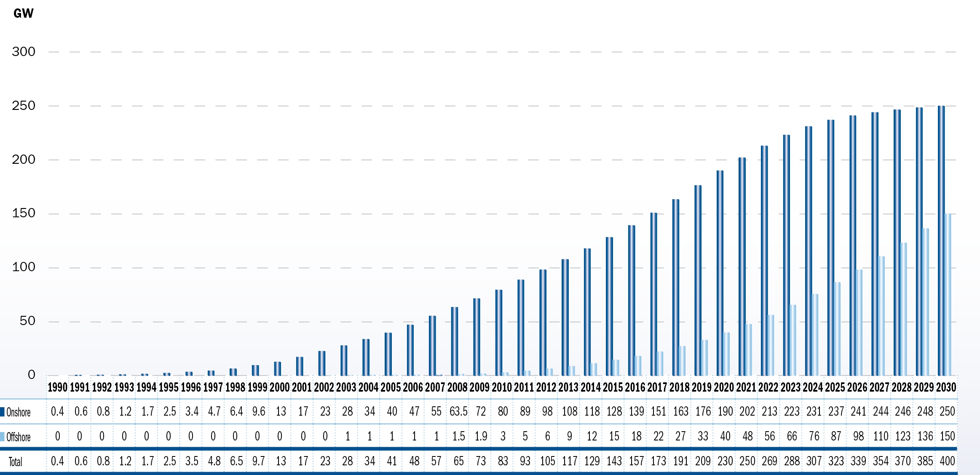Select the 2000 year header
The image size is (980, 475).
tap(280, 387)
